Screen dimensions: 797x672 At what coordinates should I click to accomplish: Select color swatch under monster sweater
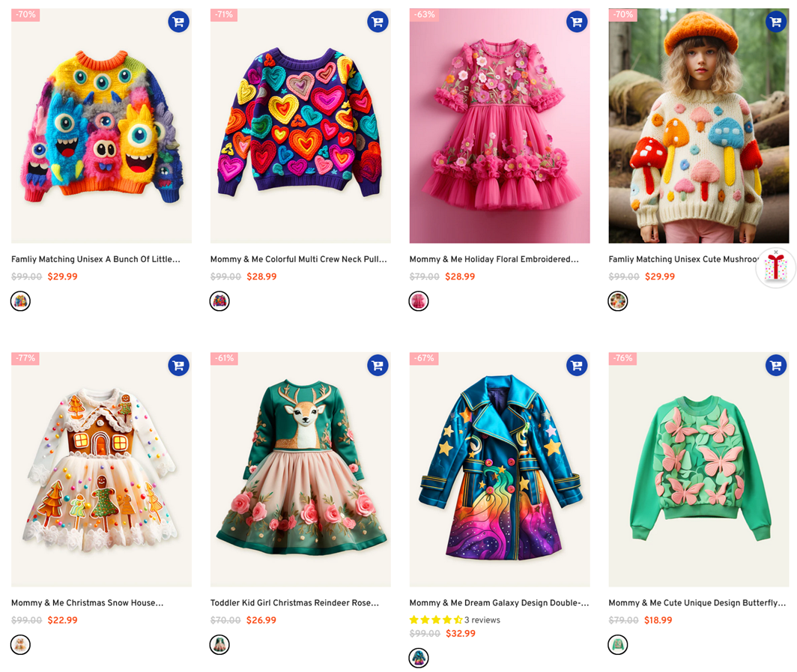tap(21, 301)
